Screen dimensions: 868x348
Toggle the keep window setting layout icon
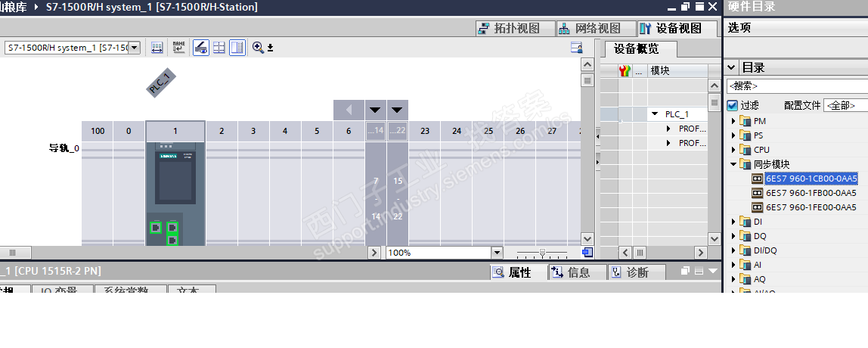click(237, 48)
